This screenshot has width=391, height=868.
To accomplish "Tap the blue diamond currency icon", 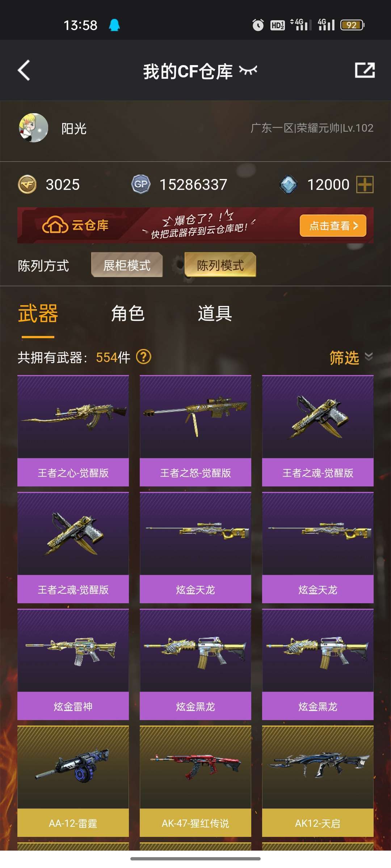I will 289,184.
